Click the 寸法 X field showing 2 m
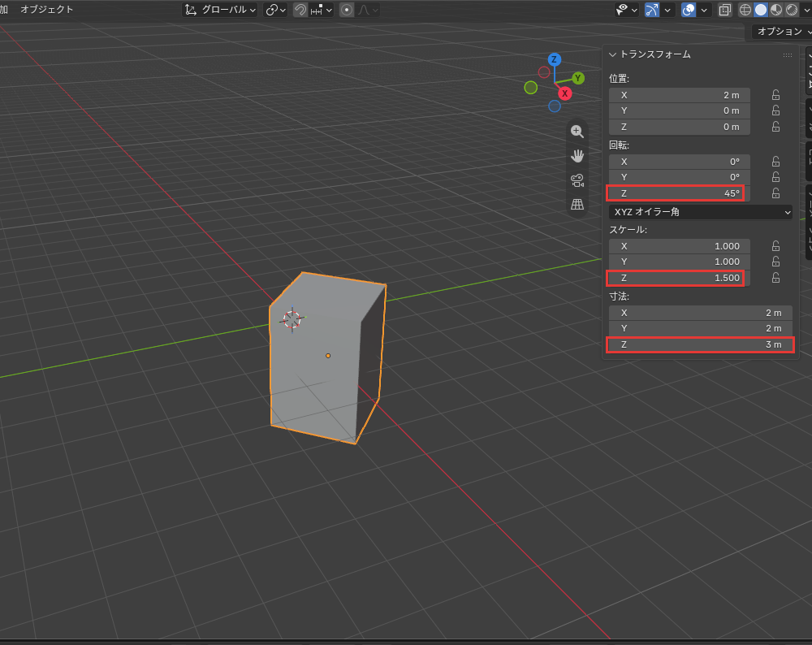The image size is (812, 645). 701,313
